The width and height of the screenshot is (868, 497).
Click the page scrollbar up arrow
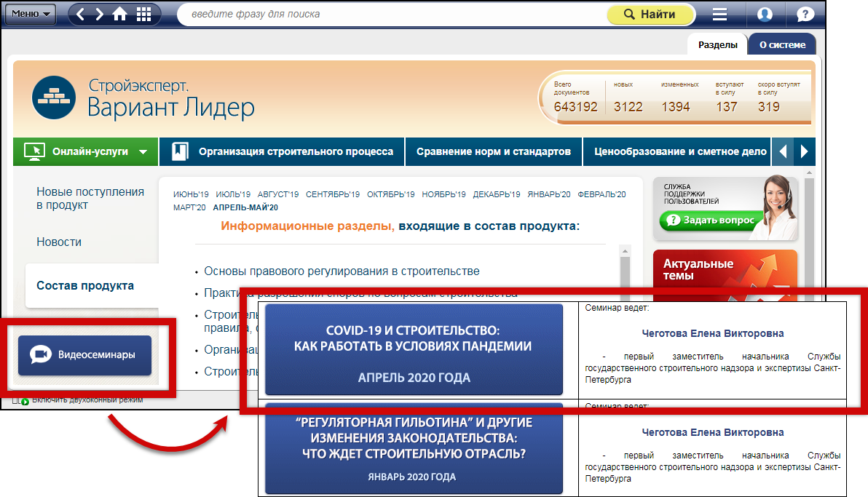pyautogui.click(x=809, y=172)
